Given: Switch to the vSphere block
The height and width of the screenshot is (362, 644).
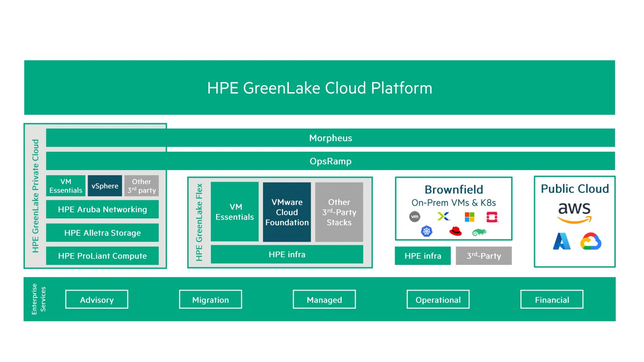Looking at the screenshot, I should tap(105, 186).
